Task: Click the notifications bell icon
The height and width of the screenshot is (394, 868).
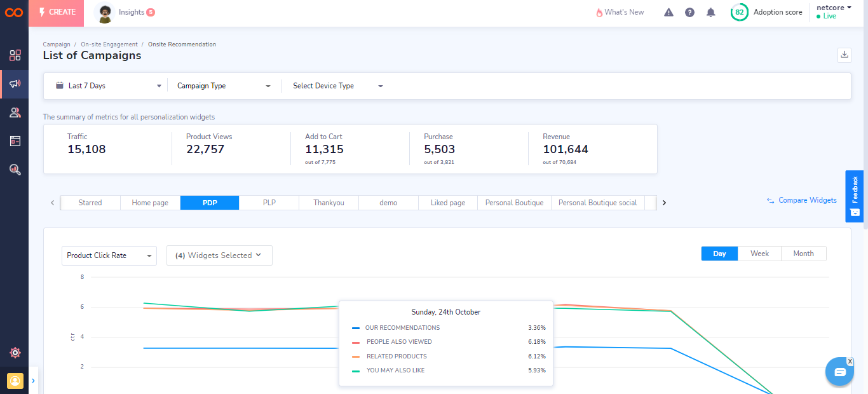Action: pos(711,12)
